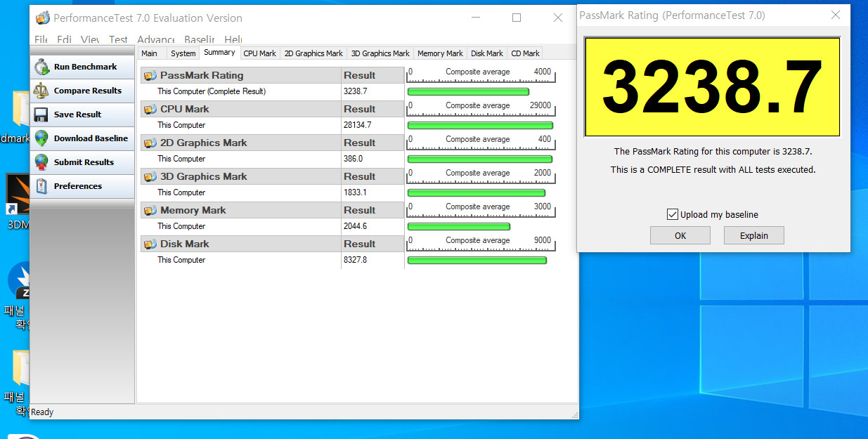Click the PassMark Rating row icon
Viewport: 868px width, 439px height.
(150, 75)
